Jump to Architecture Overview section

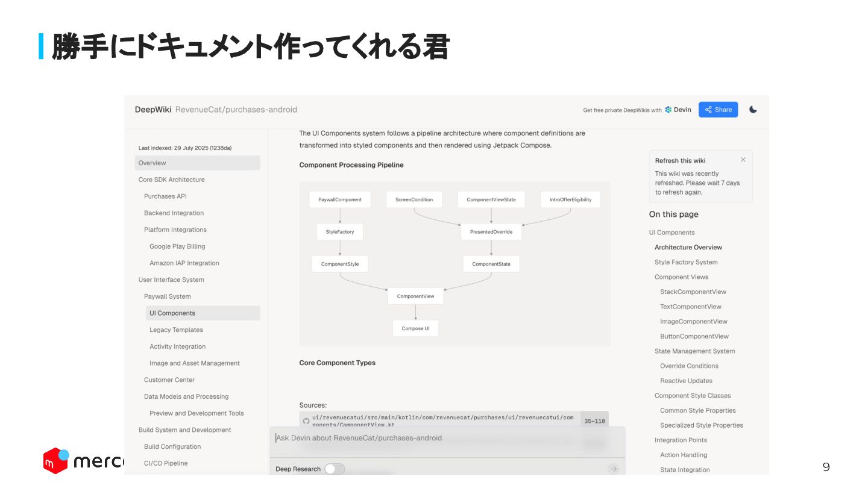point(688,248)
